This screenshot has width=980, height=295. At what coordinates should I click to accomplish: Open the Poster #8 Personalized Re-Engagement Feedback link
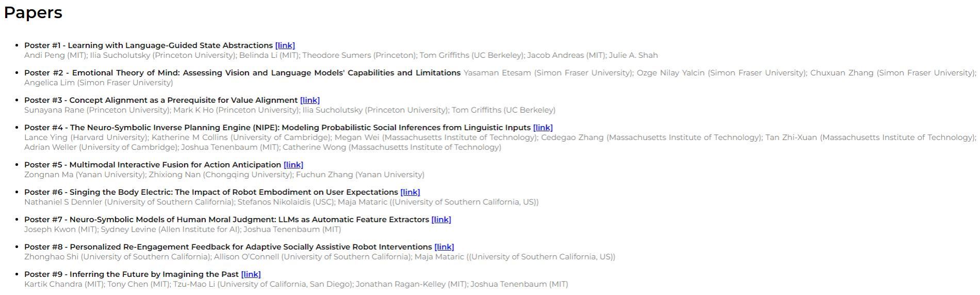click(444, 247)
